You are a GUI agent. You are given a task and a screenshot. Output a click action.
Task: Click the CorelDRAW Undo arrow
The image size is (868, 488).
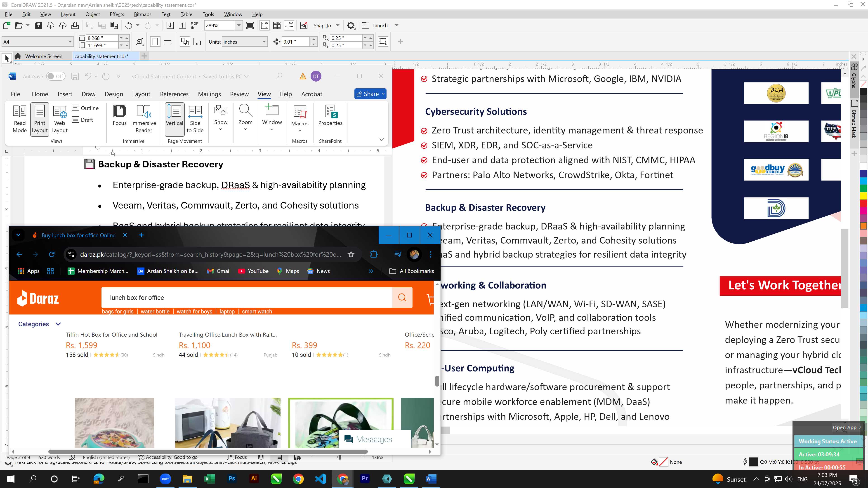point(129,25)
